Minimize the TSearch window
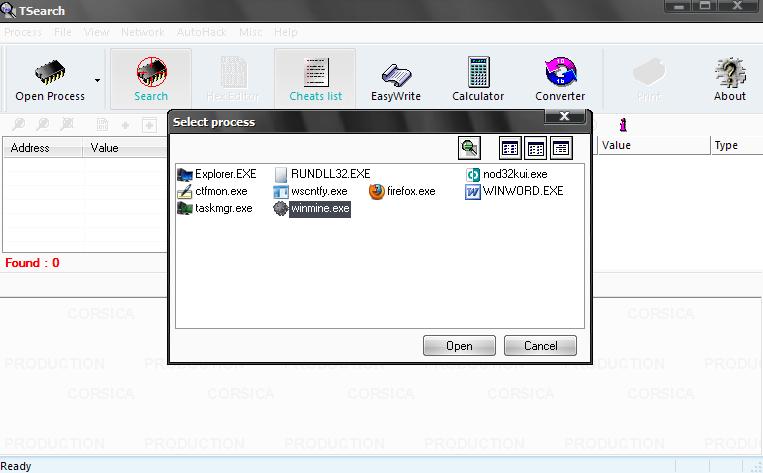The height and width of the screenshot is (473, 763). pyautogui.click(x=679, y=6)
